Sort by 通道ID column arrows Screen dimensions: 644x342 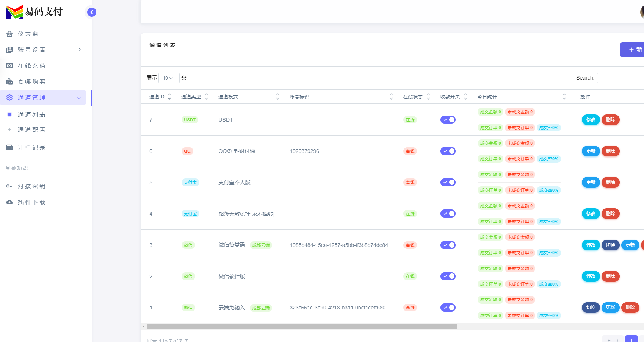pyautogui.click(x=169, y=97)
